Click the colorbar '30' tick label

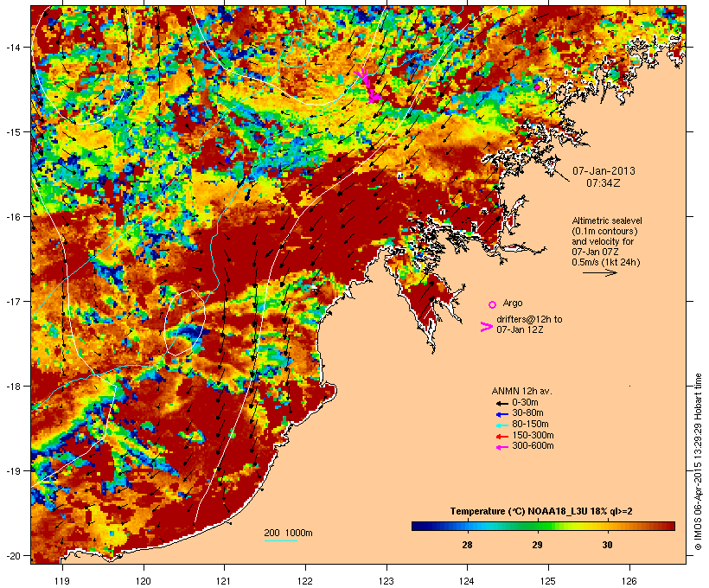tap(607, 545)
